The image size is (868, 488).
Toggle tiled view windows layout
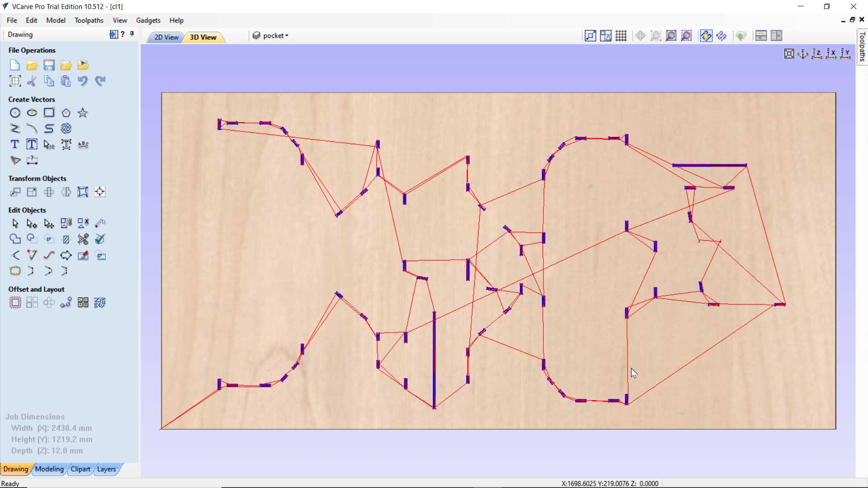(761, 36)
